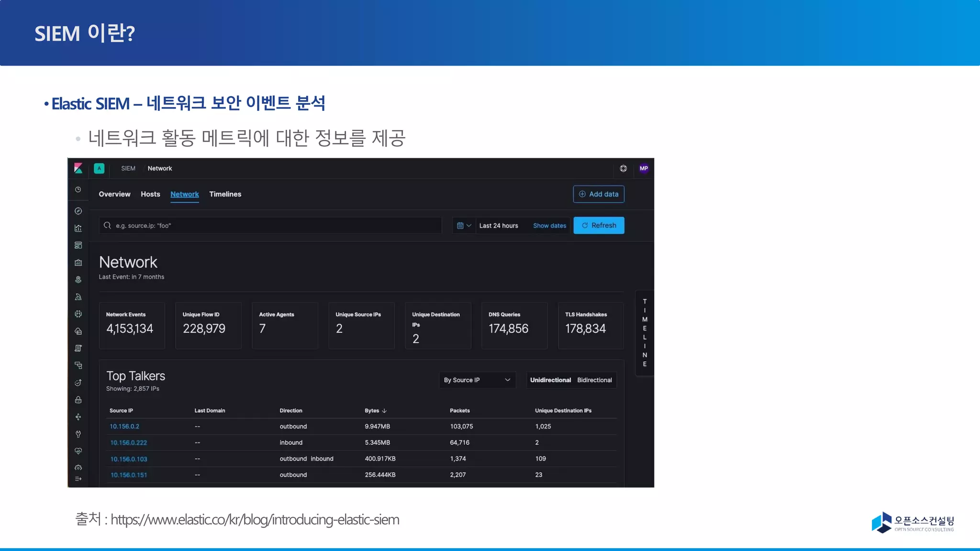Open the help lifebuoy icon
The image size is (980, 551).
[x=623, y=168]
